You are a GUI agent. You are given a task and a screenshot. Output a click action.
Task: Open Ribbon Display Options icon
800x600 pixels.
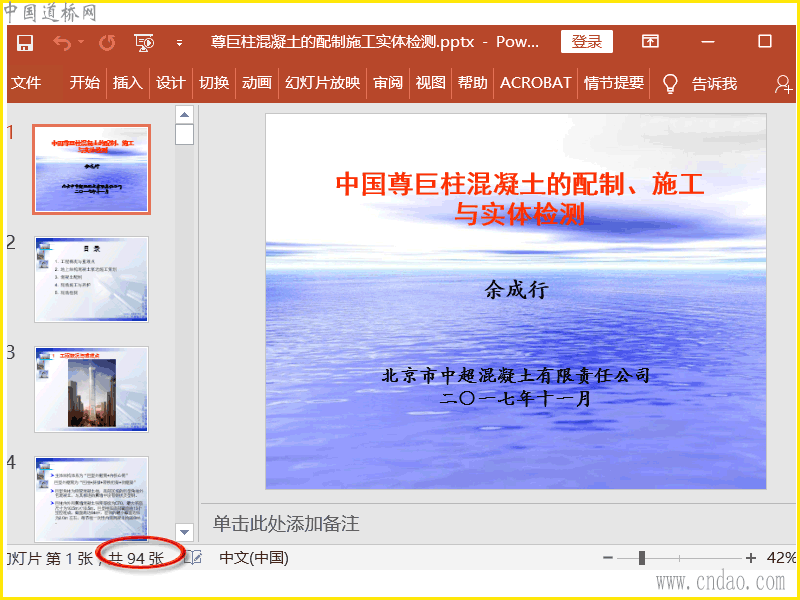[x=650, y=41]
